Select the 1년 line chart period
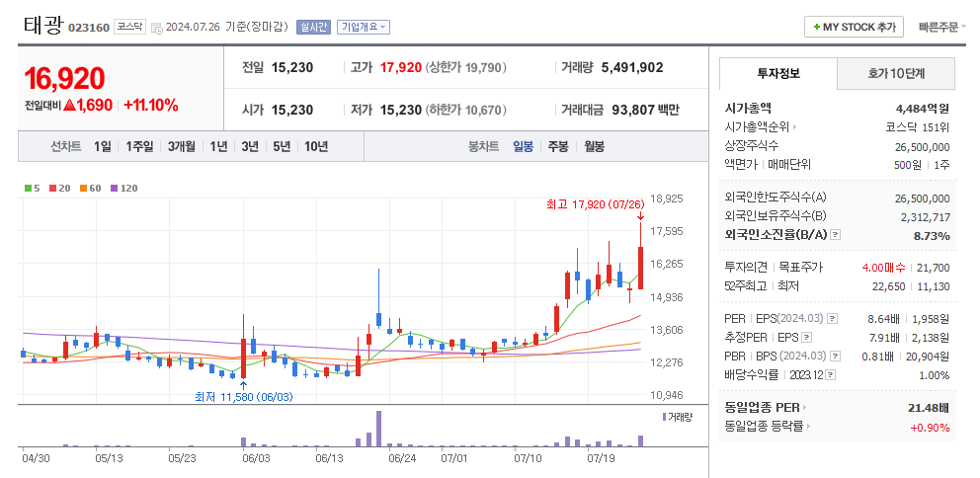This screenshot has width=980, height=478. (218, 147)
